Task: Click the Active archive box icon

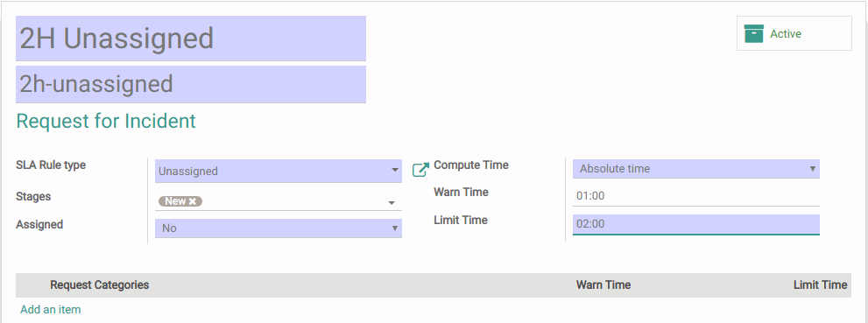Action: pos(753,33)
